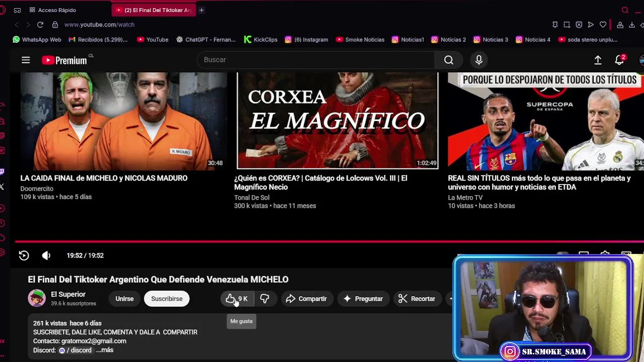Open El Superior channel avatar
The image size is (644, 362).
(37, 298)
